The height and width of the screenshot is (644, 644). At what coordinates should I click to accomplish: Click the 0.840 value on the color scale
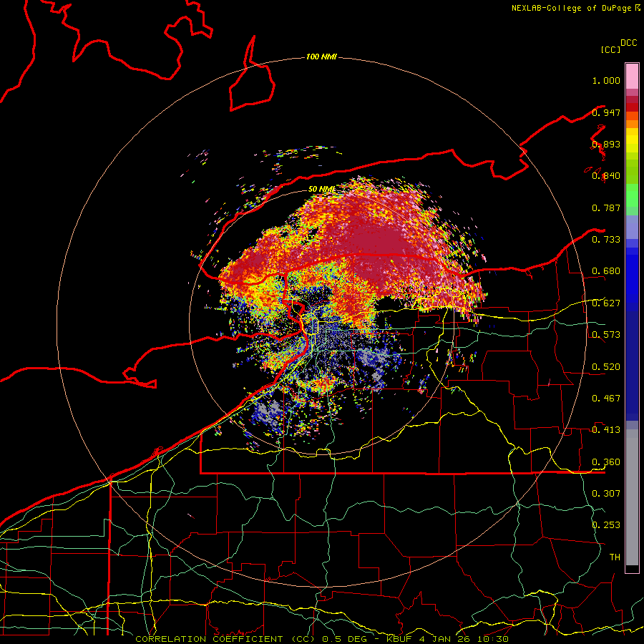click(x=606, y=176)
